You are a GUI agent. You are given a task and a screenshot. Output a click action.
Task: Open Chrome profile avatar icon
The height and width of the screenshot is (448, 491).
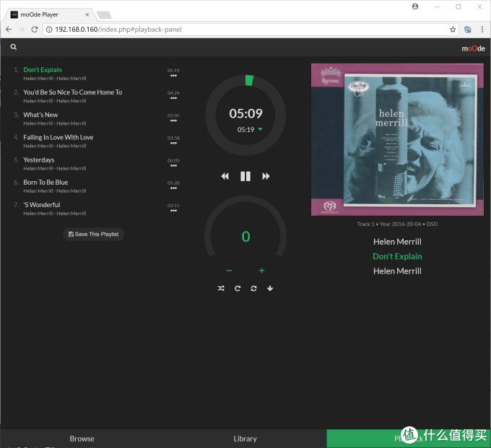[415, 6]
